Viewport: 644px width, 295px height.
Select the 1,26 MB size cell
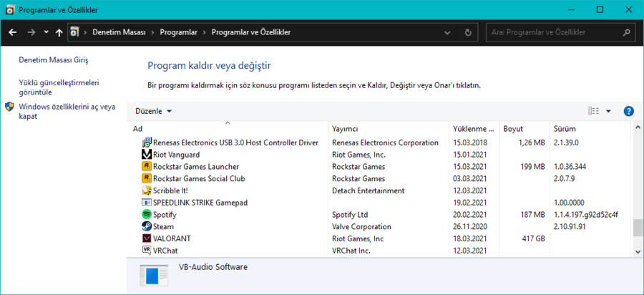pos(530,143)
